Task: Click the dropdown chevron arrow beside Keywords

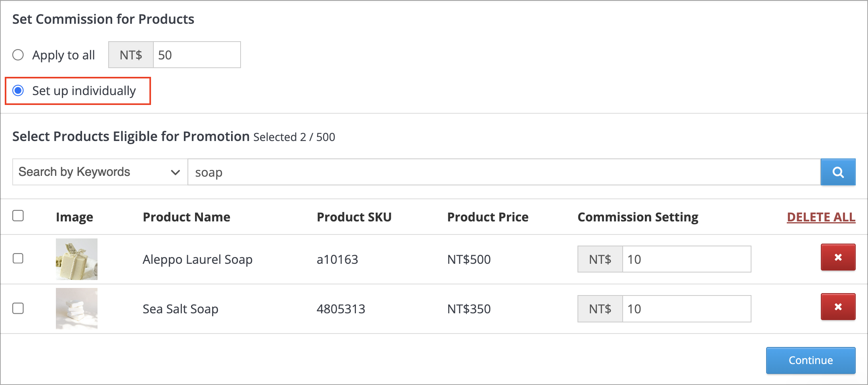Action: tap(175, 172)
